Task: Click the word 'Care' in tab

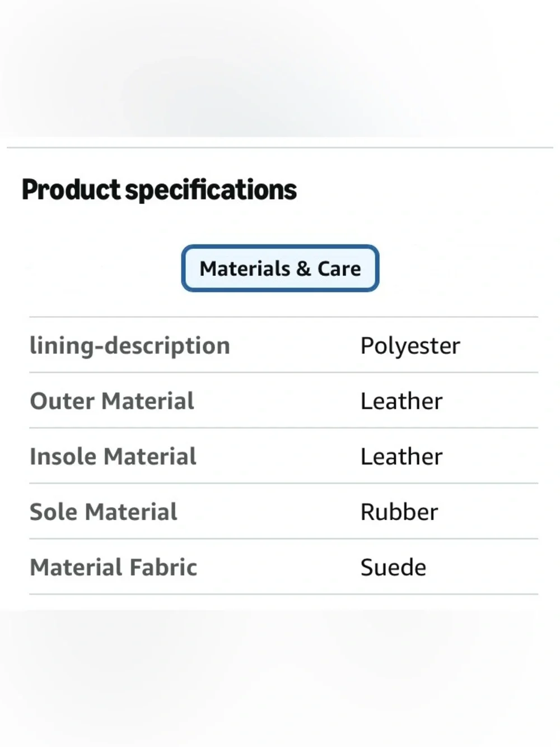Action: (x=339, y=269)
